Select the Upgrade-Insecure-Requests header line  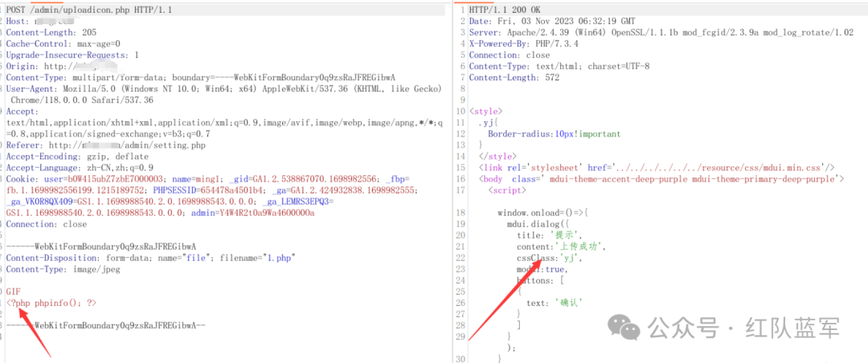[x=72, y=55]
